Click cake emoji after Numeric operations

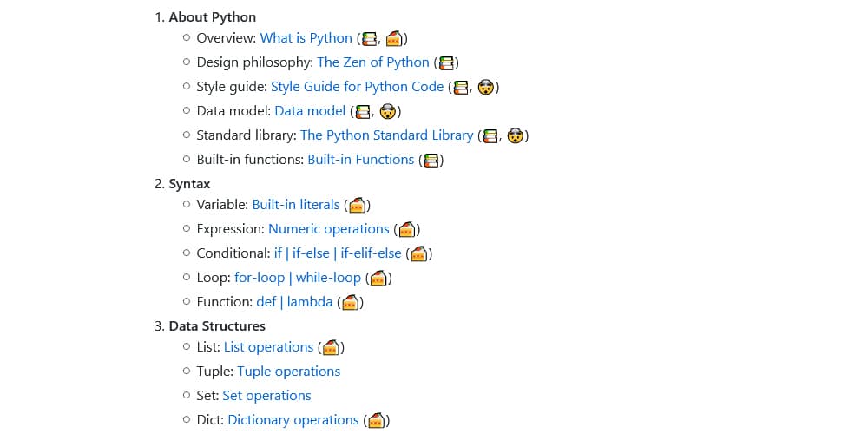click(407, 230)
